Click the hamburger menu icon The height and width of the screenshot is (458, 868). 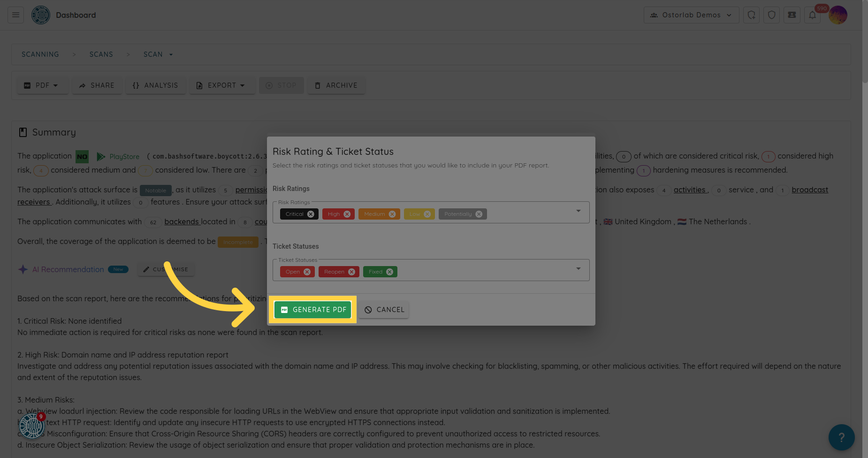tap(15, 15)
